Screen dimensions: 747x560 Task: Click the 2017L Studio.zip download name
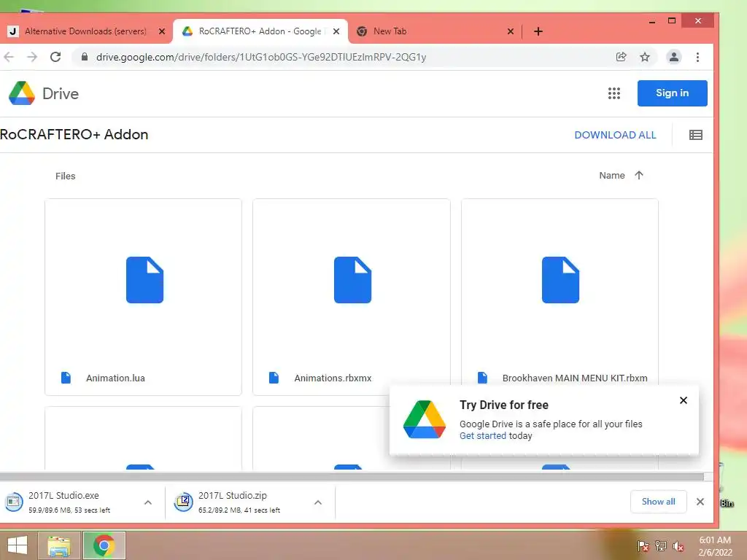point(233,495)
